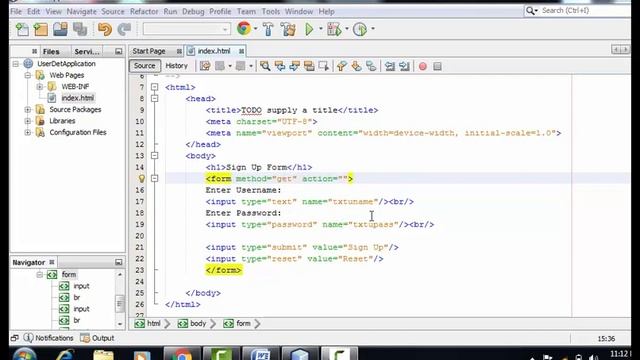Click the green Run Project arrow
This screenshot has width=640, height=360.
(x=309, y=29)
